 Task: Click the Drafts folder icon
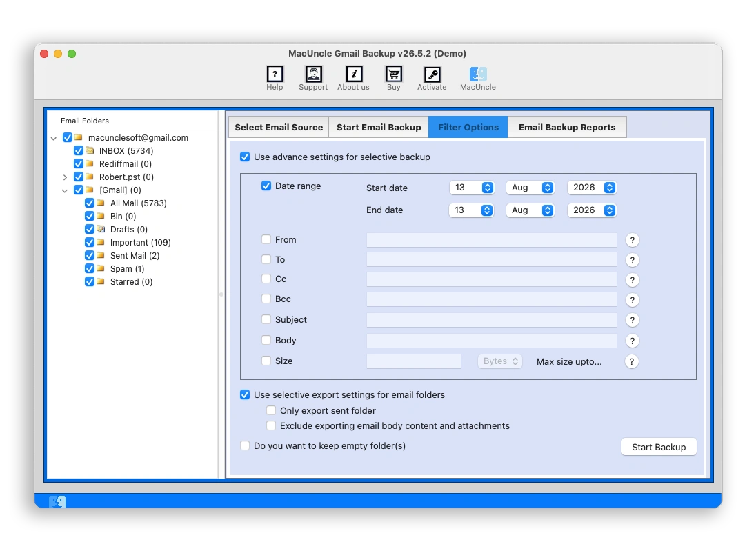pos(101,229)
